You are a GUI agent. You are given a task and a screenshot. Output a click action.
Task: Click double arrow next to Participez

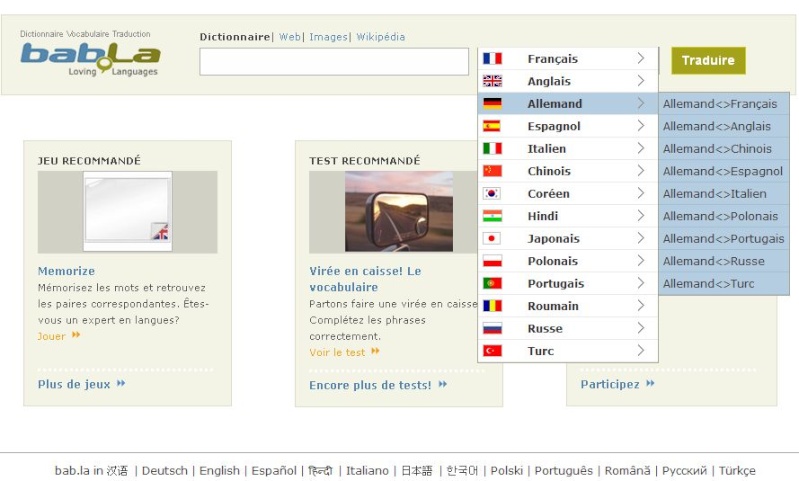[x=650, y=383]
